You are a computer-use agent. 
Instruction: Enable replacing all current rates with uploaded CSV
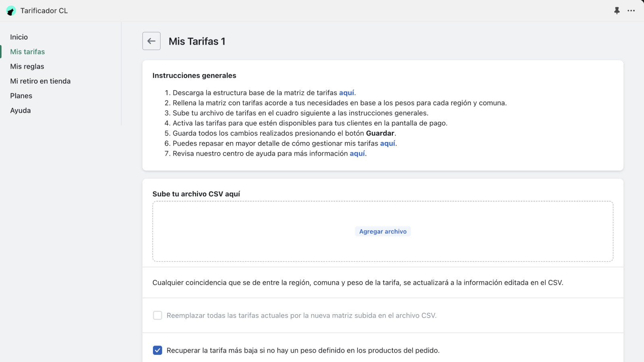point(157,315)
